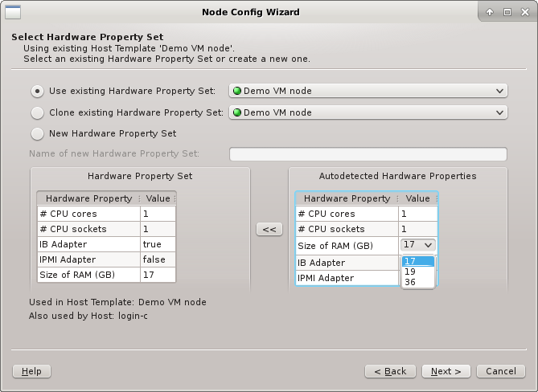Select Size of RAM (GB) row in left table
This screenshot has height=392, width=538.
coord(106,275)
